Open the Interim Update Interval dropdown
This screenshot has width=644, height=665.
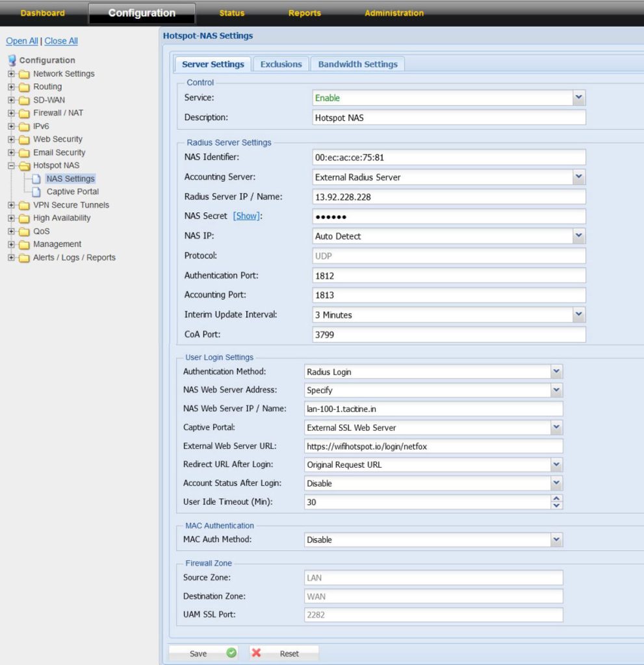click(x=579, y=314)
